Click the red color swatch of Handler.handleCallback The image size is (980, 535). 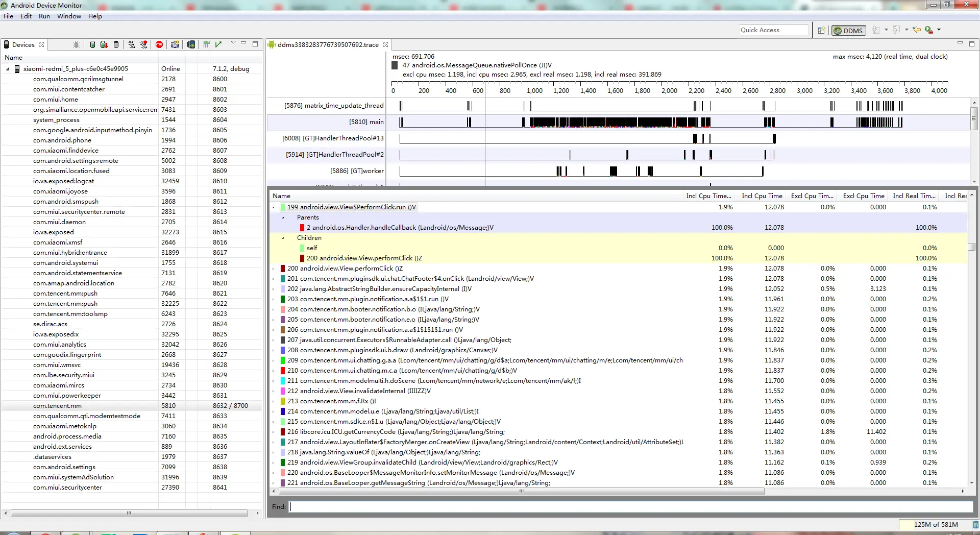(302, 228)
